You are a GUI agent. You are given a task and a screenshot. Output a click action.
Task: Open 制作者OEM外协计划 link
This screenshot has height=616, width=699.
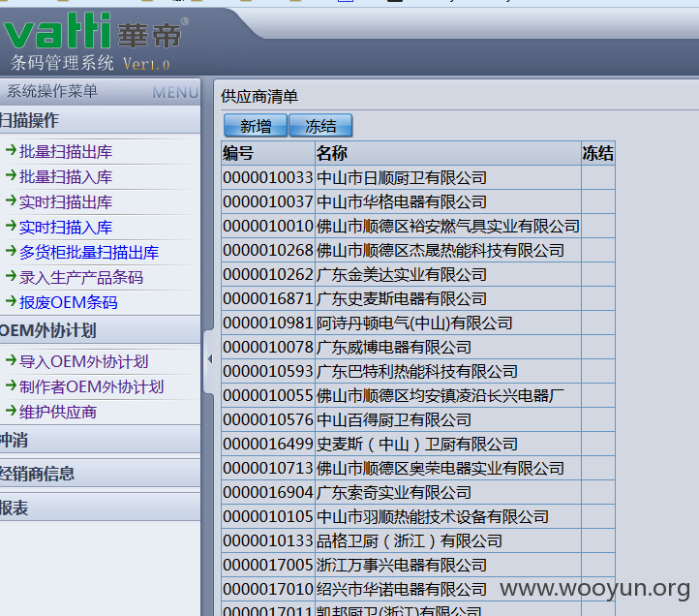pos(91,386)
